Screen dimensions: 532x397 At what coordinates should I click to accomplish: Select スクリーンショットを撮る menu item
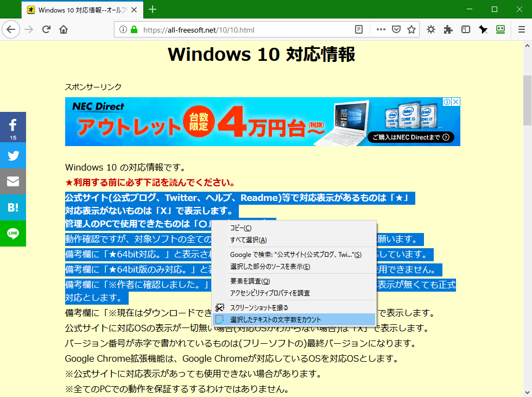(x=294, y=307)
